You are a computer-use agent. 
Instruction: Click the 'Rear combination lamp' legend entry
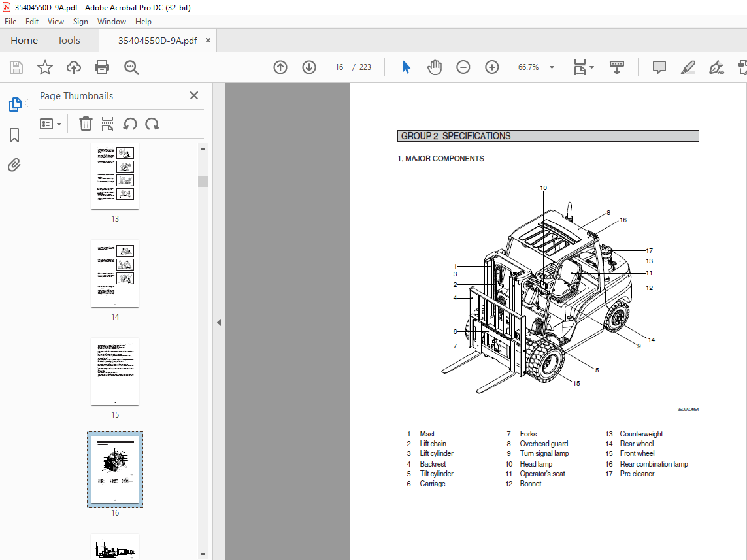point(654,464)
